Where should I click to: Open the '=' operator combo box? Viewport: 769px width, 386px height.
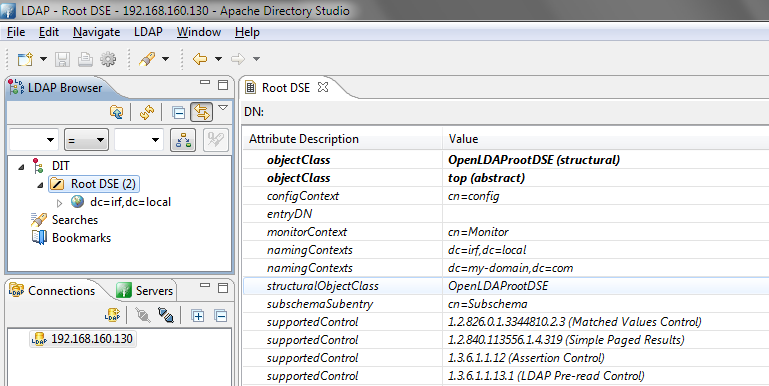[x=86, y=140]
